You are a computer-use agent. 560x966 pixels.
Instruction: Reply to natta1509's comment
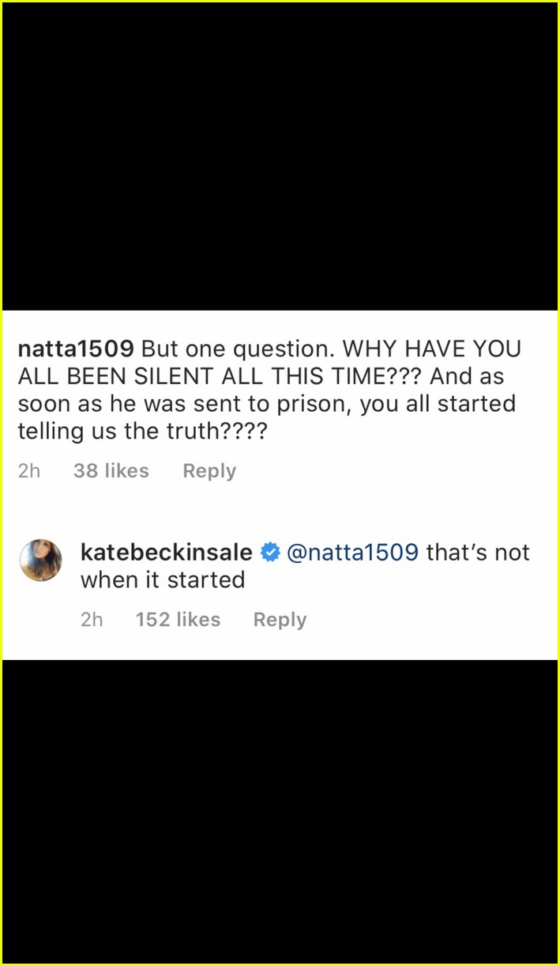[x=209, y=470]
